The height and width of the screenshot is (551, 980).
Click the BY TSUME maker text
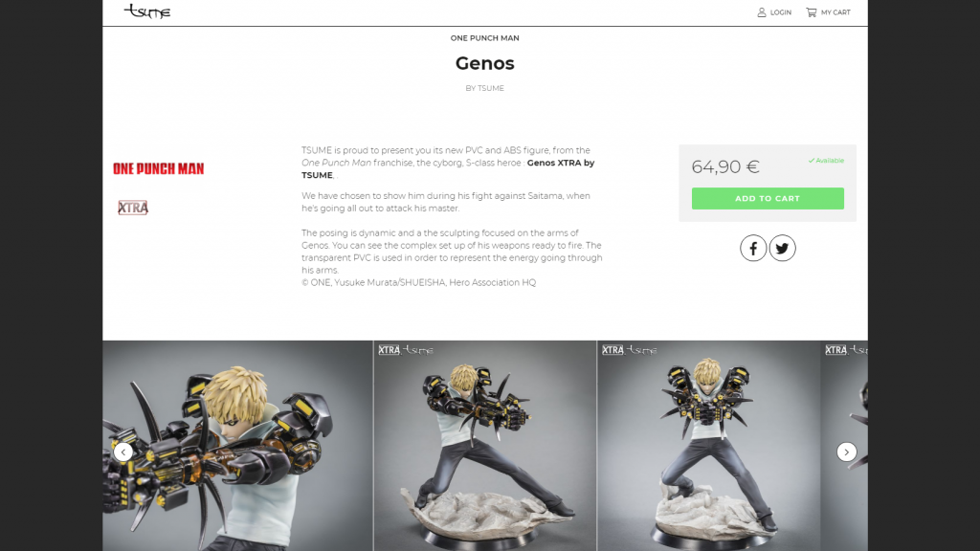click(x=485, y=88)
